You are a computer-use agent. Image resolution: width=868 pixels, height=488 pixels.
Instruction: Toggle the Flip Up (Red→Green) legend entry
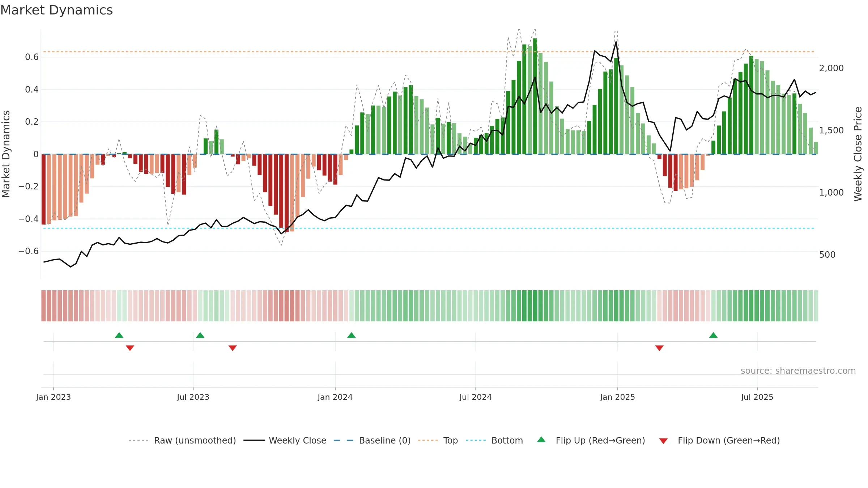click(591, 440)
